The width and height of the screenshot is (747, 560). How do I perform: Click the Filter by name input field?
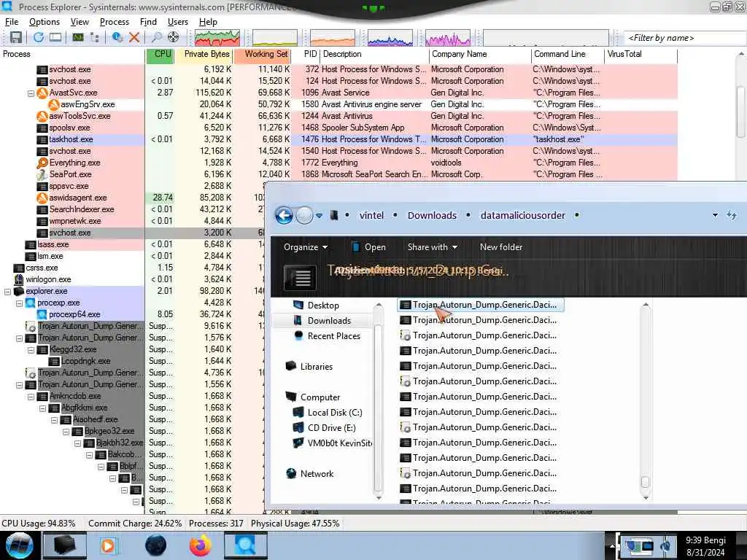[685, 38]
